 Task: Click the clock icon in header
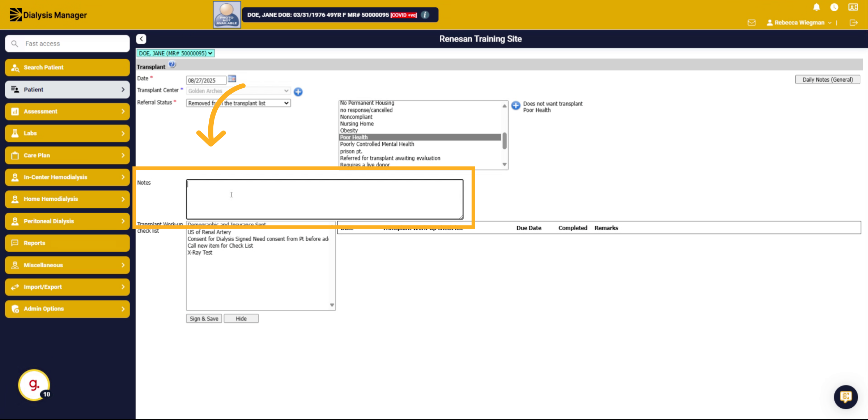coord(834,7)
